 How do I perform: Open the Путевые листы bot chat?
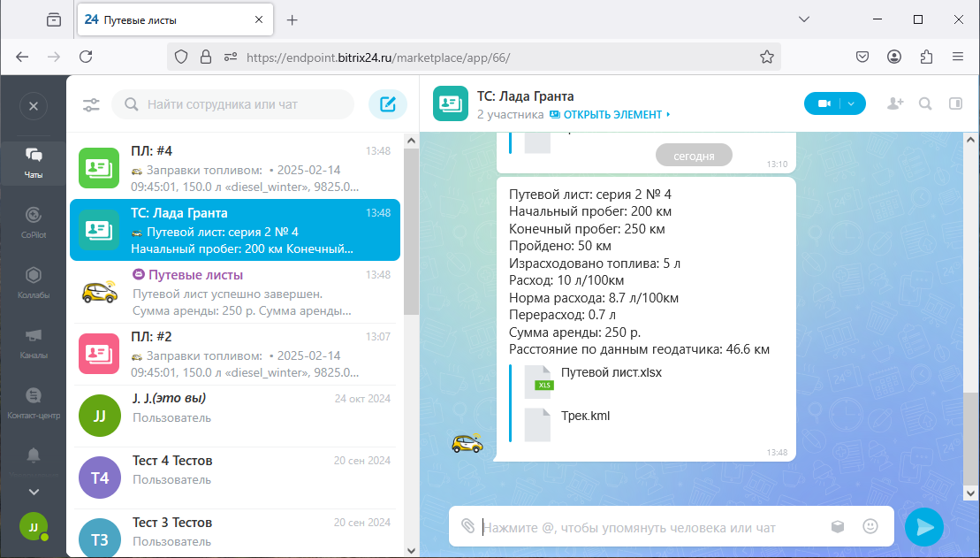pyautogui.click(x=235, y=292)
